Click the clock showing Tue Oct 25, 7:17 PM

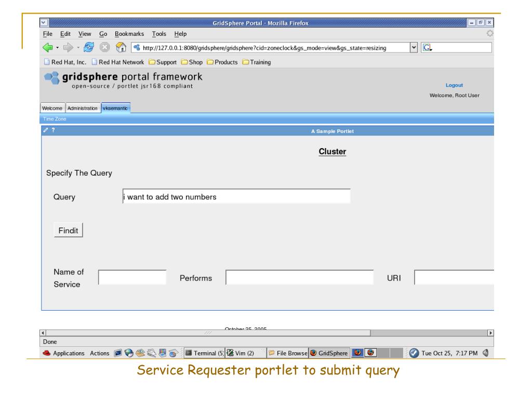pos(449,353)
